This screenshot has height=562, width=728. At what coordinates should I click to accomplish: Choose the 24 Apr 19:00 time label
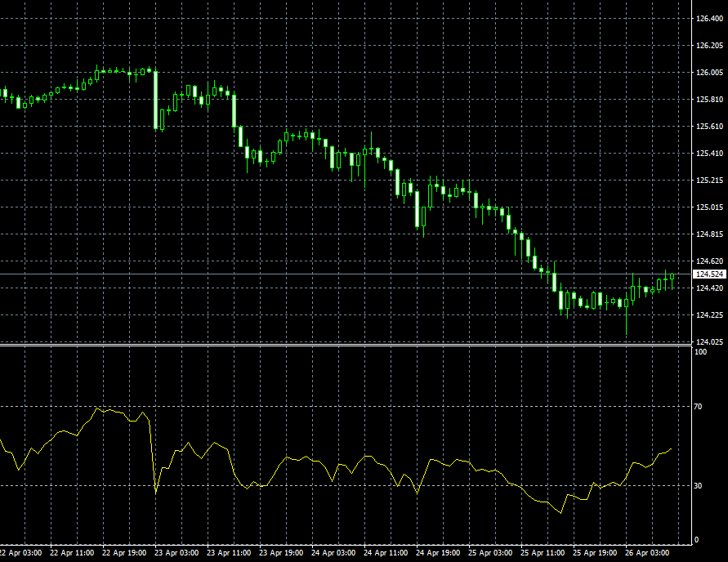click(x=438, y=553)
